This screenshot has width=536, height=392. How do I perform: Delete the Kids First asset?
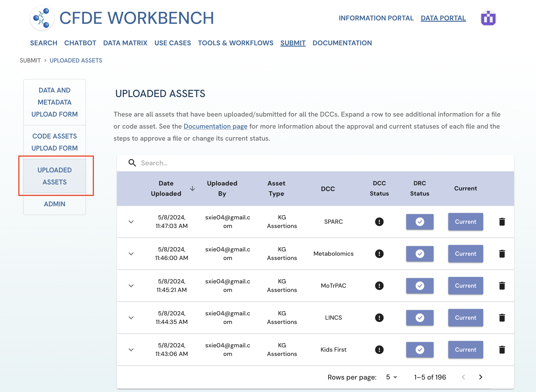[502, 349]
